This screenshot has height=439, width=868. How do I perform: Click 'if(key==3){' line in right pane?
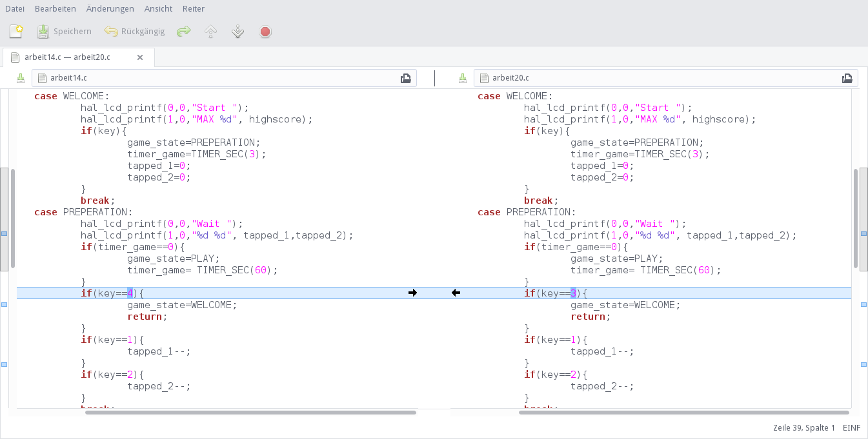[x=556, y=293]
